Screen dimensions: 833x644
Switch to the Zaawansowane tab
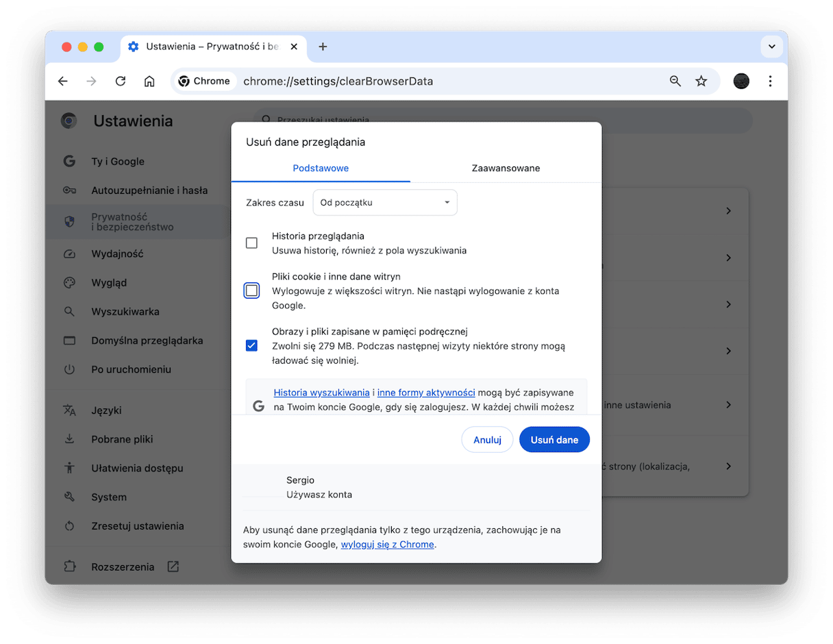506,168
